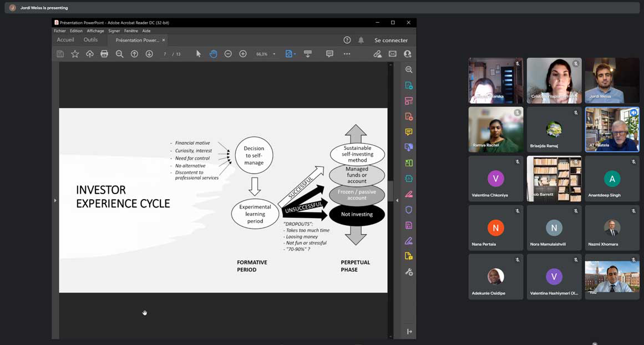Zoom out with the minus icon
Viewport: 644px width, 345px height.
(228, 54)
